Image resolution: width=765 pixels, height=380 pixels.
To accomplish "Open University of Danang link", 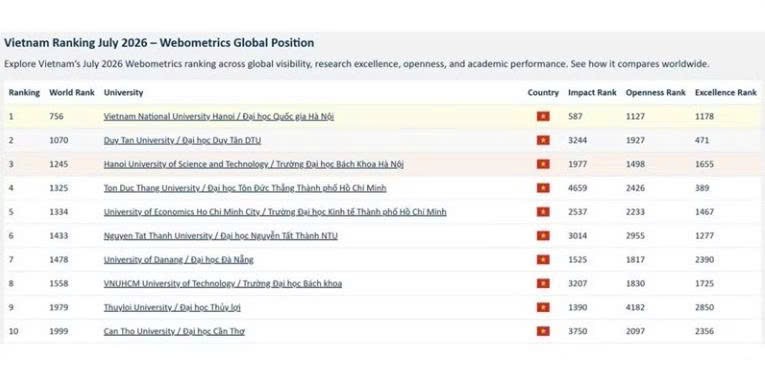I will [x=179, y=260].
